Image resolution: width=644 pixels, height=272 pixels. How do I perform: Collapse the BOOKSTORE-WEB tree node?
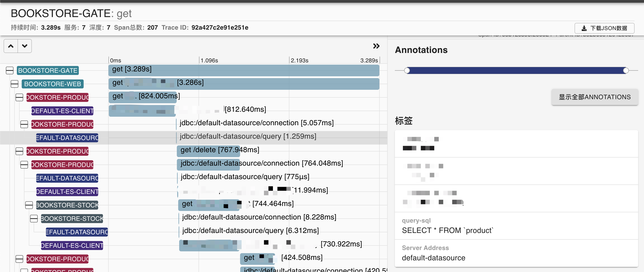[14, 84]
